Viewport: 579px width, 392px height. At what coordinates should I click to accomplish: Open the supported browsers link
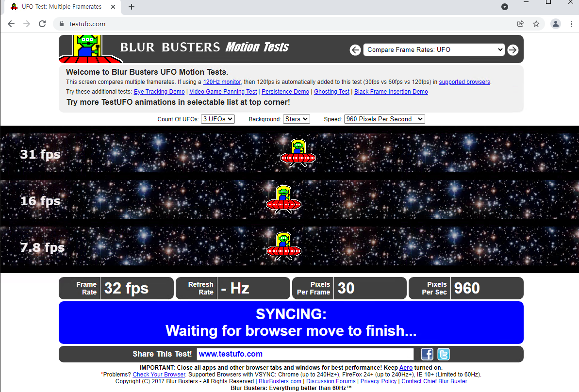point(464,82)
